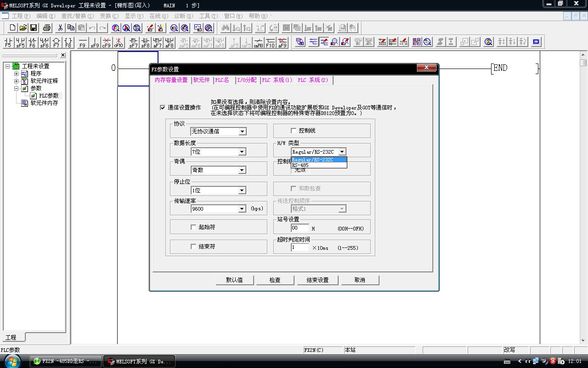Switch to the 内存容量设置 tab
Screen dimensions: 588x368
tap(171, 80)
